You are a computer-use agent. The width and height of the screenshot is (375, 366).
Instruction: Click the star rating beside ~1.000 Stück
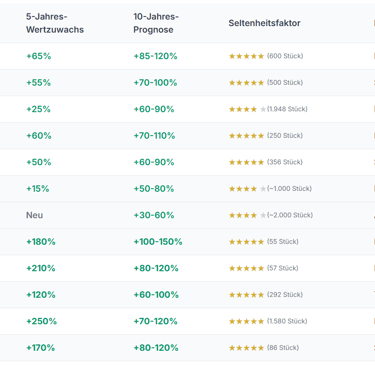click(x=247, y=189)
